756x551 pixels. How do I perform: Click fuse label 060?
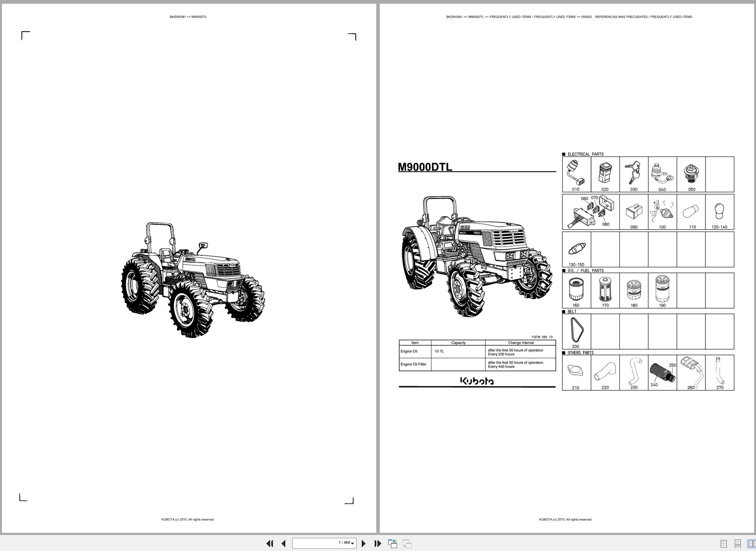584,199
